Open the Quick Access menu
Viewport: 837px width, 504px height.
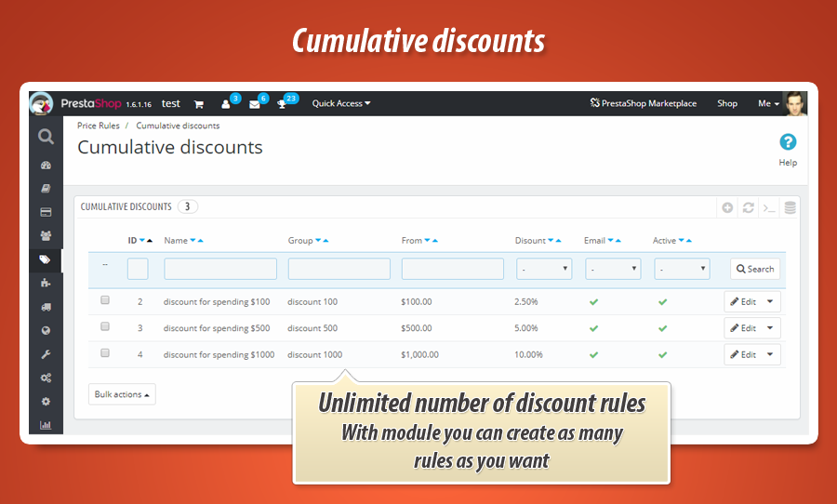[340, 103]
